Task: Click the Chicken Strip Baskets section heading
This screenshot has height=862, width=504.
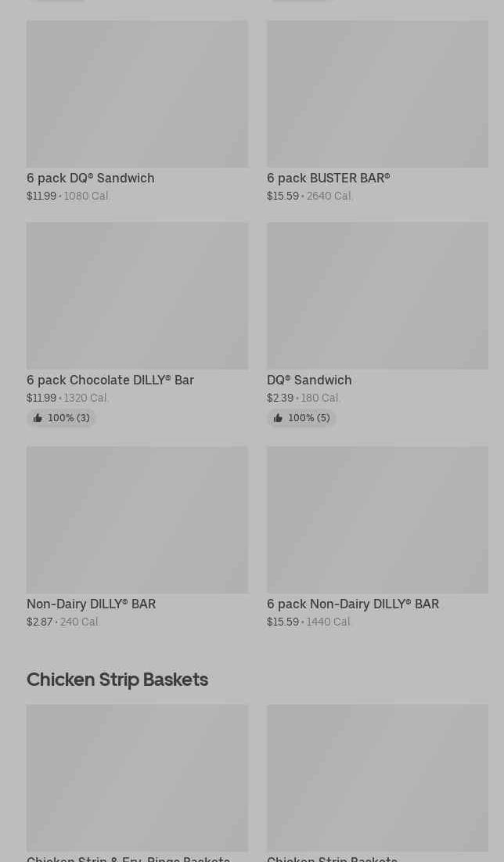Action: (x=117, y=680)
